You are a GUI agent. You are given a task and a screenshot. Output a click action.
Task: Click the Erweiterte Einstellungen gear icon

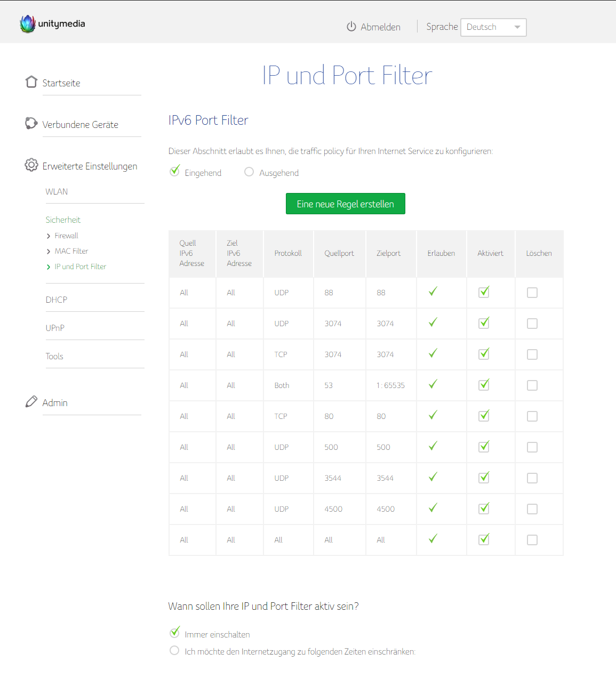(31, 165)
